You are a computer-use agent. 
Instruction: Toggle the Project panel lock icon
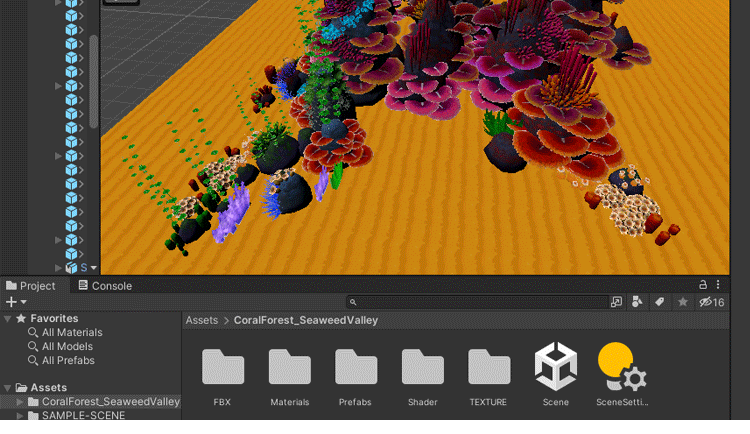click(x=702, y=285)
